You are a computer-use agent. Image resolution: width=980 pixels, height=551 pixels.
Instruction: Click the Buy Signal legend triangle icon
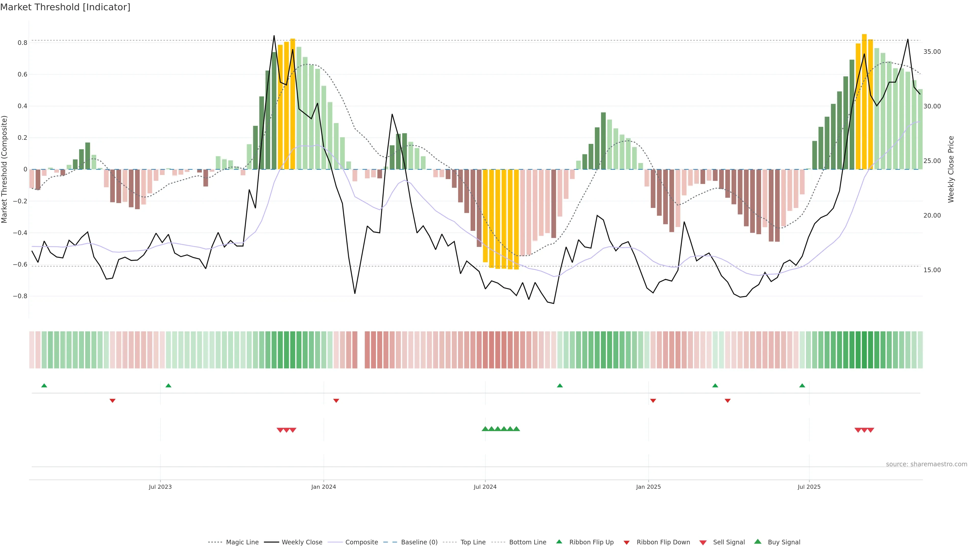click(757, 542)
